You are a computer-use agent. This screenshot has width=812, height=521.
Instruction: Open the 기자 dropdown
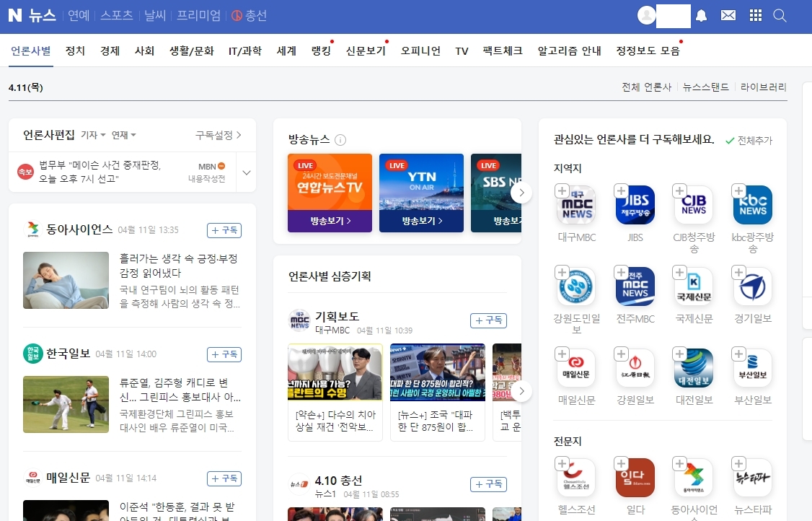pos(93,135)
